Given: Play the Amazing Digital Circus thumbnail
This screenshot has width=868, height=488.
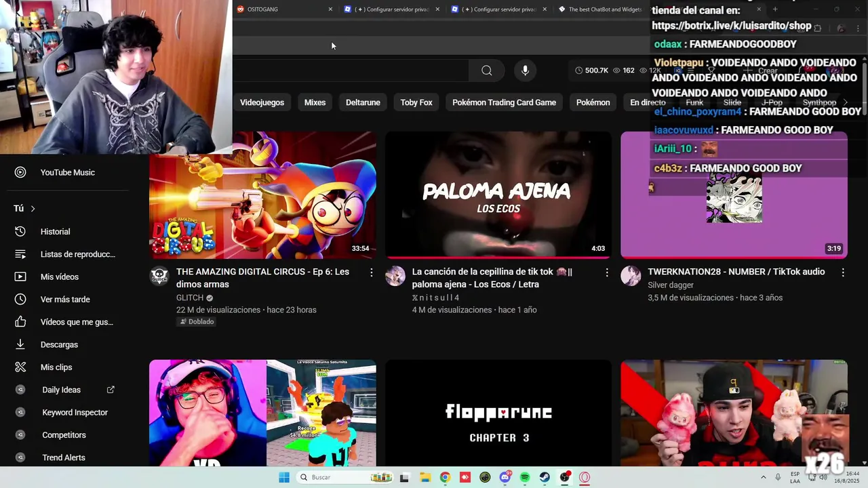Looking at the screenshot, I should pos(262,195).
